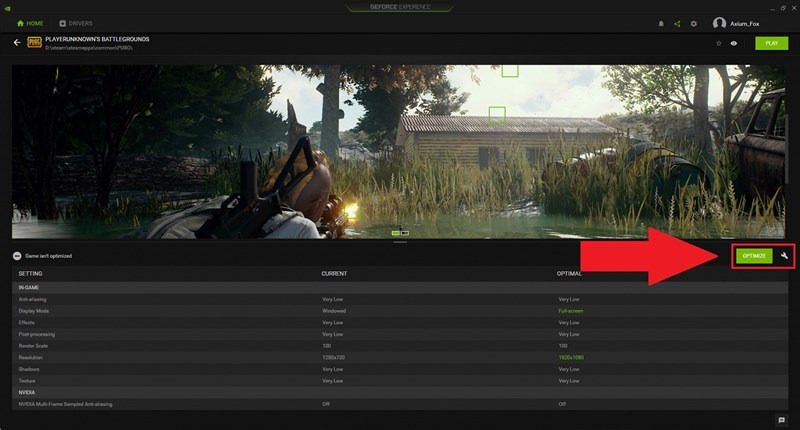Click the 'Game isn't optimized' status icon
800x430 pixels.
tap(17, 256)
